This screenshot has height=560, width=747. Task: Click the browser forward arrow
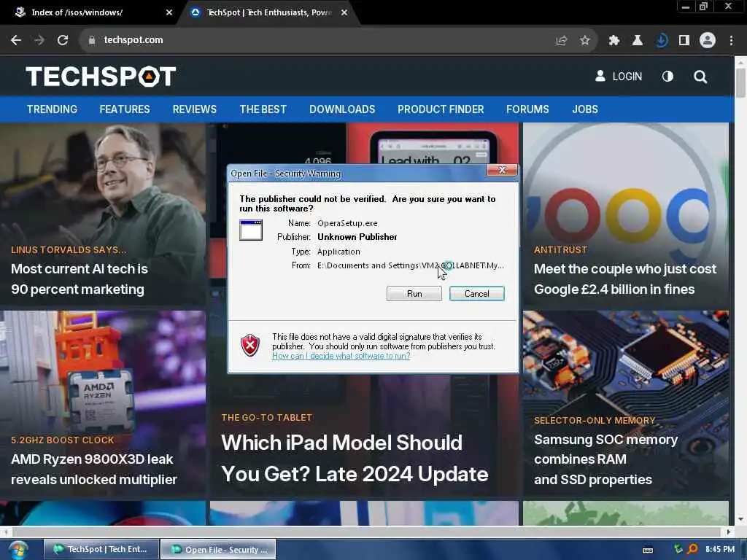(39, 41)
